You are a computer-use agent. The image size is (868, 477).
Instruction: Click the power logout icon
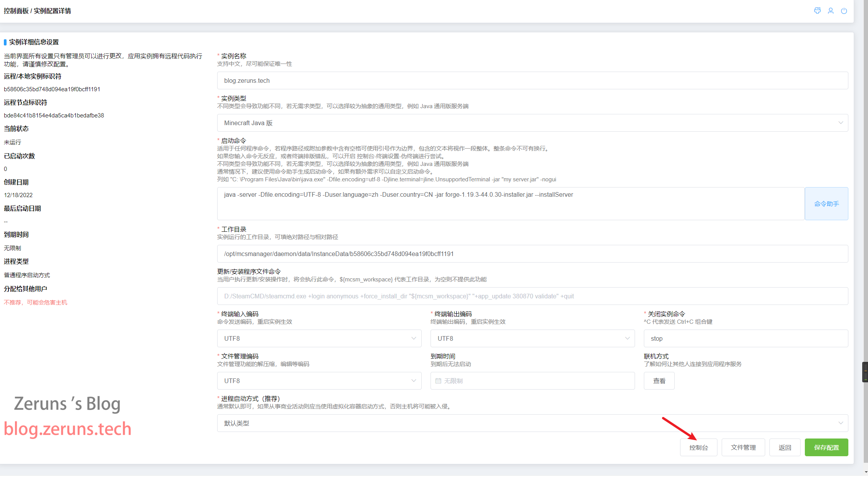(844, 11)
